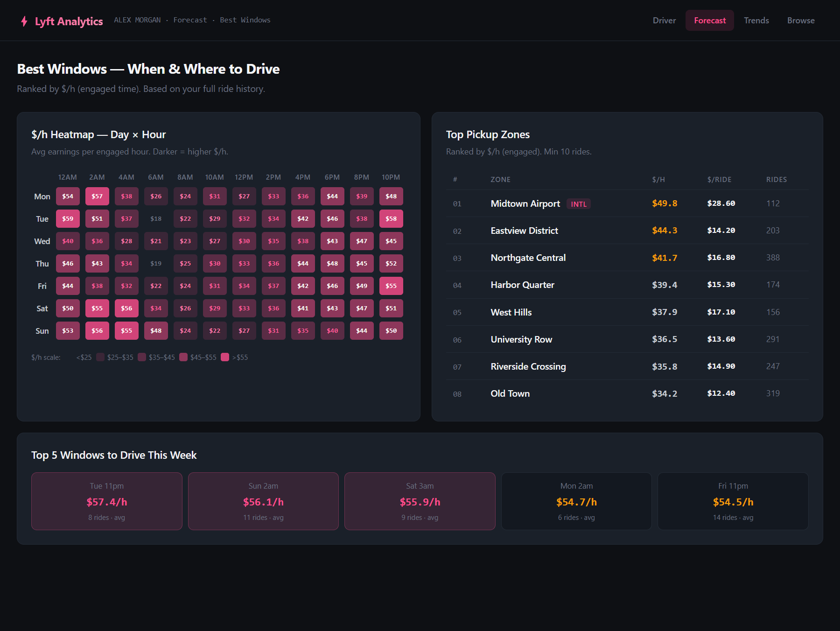The image size is (840, 631).
Task: Open the Old Town zone row
Action: click(x=627, y=393)
